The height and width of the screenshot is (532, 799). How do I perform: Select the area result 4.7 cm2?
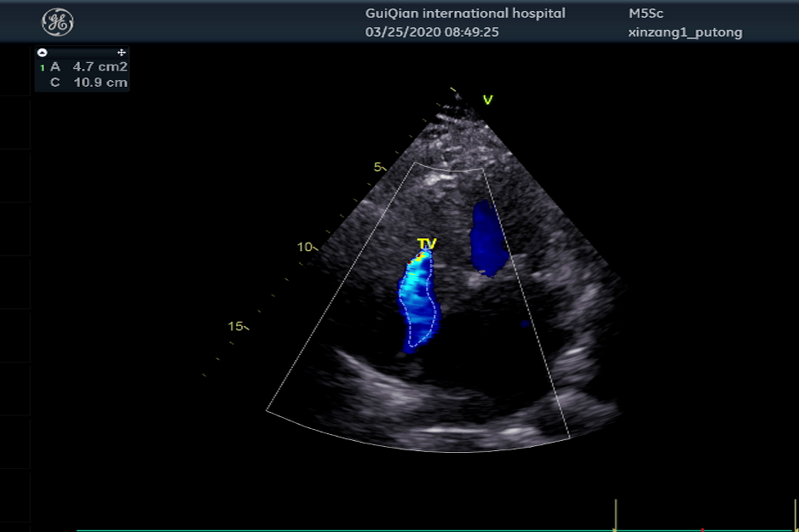coord(100,66)
